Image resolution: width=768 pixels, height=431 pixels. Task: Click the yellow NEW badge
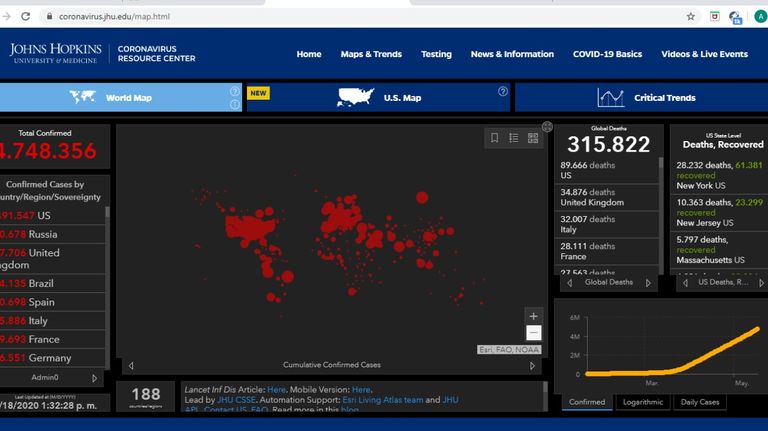(258, 93)
